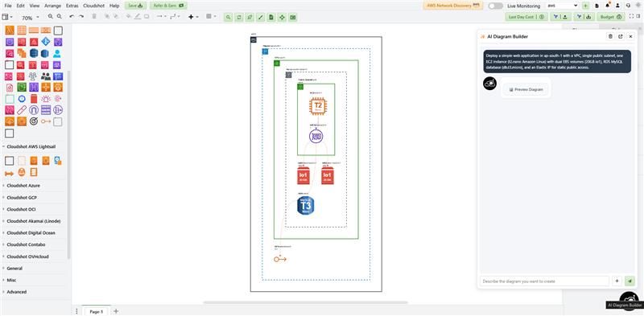Open the Extras menu
The width and height of the screenshot is (644, 316).
(72, 6)
